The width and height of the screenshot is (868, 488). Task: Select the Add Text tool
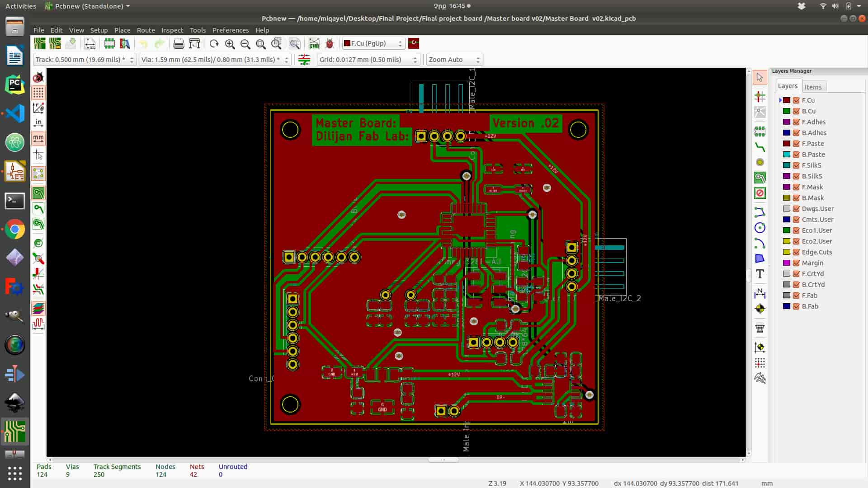[759, 274]
